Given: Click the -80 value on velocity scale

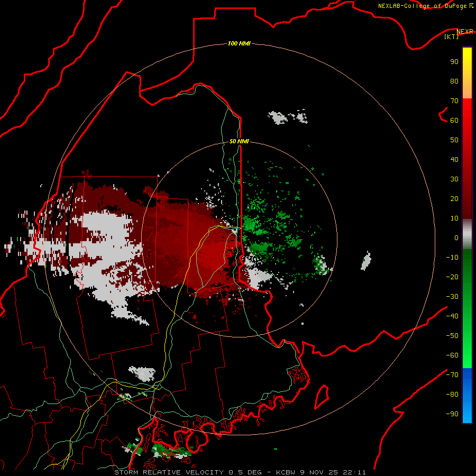Looking at the screenshot, I should click(452, 395).
